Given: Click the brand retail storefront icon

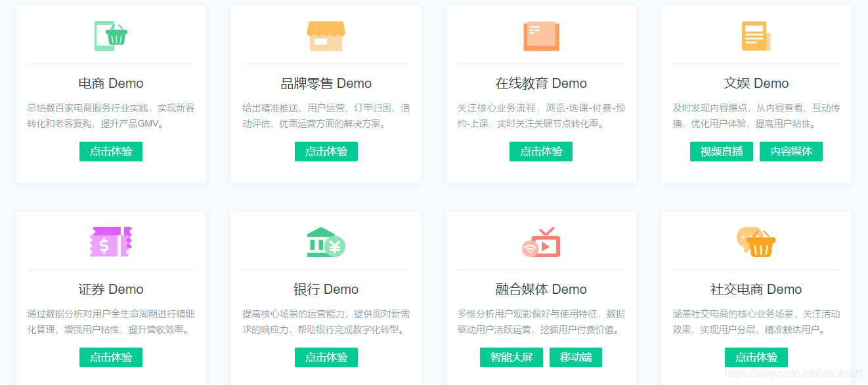Looking at the screenshot, I should pyautogui.click(x=326, y=35).
